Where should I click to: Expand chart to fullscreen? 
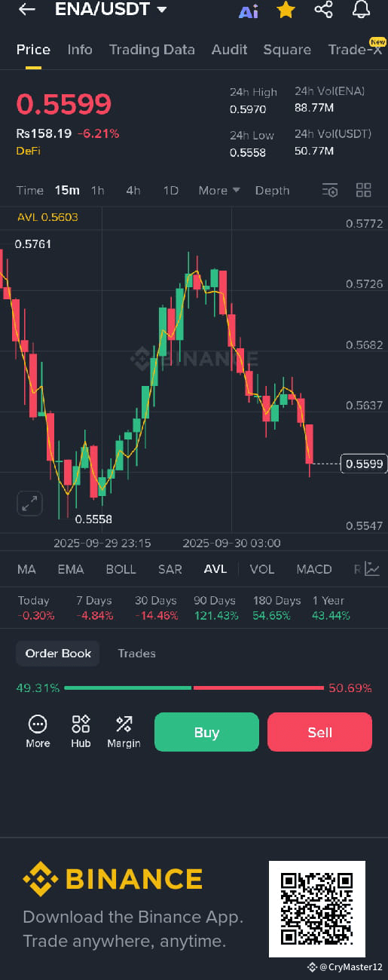[30, 504]
